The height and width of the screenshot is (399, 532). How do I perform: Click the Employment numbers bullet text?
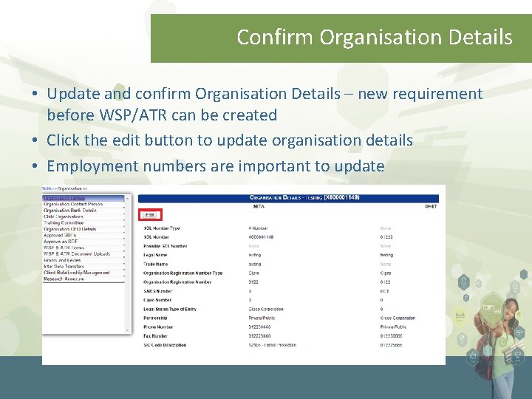pos(216,166)
